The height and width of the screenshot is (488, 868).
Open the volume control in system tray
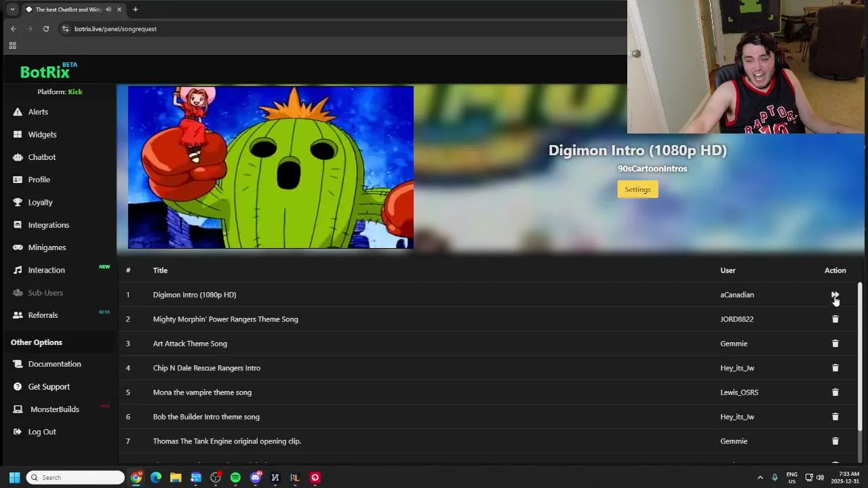coord(820,477)
